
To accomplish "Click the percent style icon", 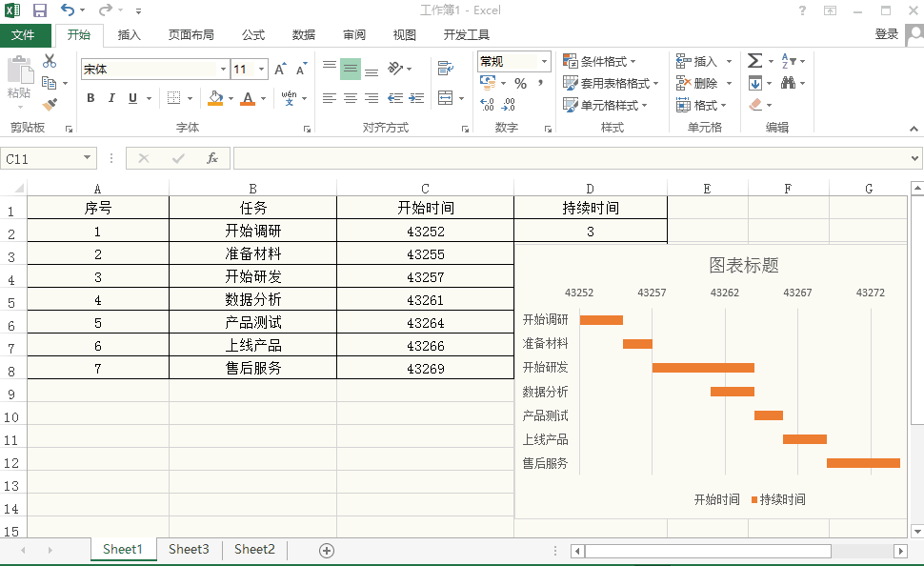I will [x=520, y=84].
